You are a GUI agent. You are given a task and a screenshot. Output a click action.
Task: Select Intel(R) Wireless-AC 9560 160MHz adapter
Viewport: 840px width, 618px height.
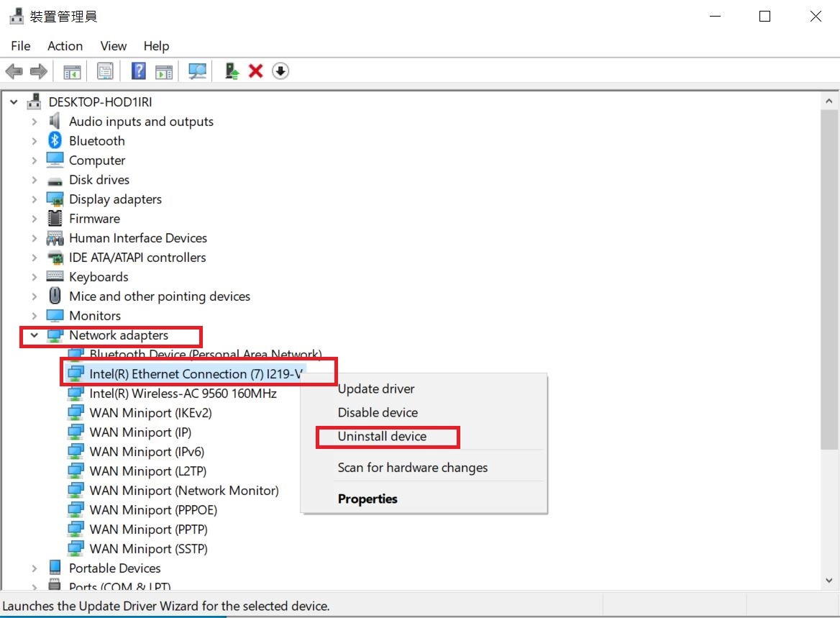click(x=183, y=394)
